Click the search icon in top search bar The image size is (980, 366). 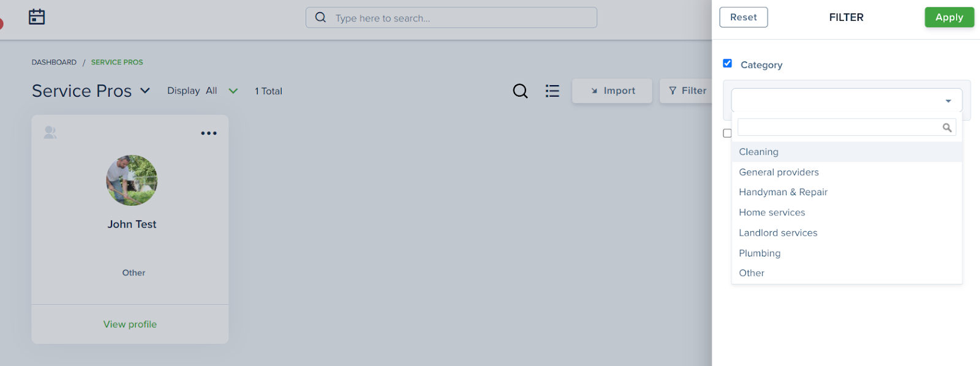pyautogui.click(x=320, y=17)
